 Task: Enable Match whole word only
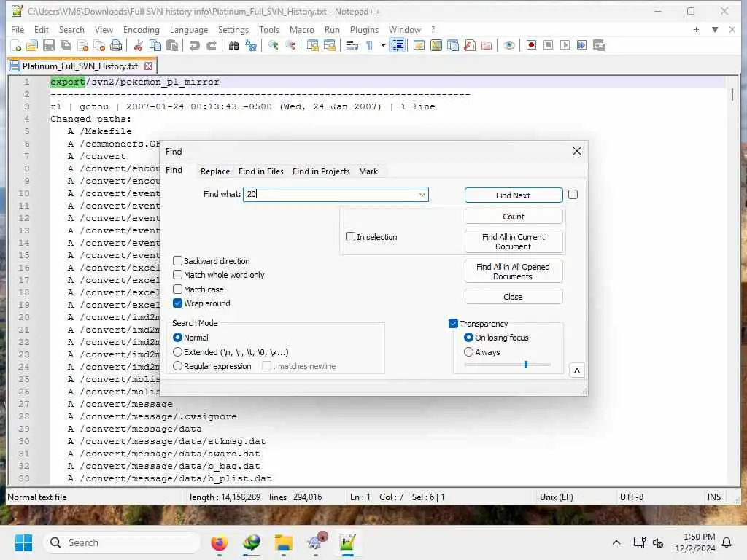coord(178,275)
